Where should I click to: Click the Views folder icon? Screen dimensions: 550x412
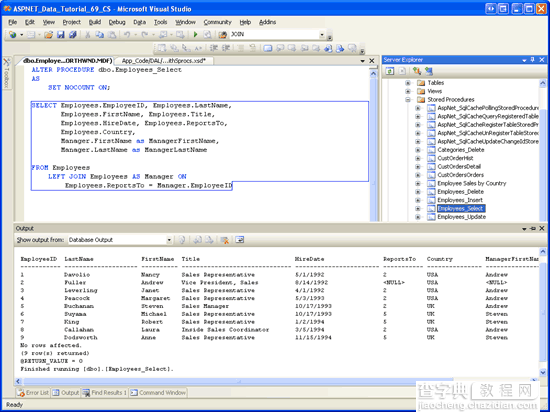click(x=421, y=91)
